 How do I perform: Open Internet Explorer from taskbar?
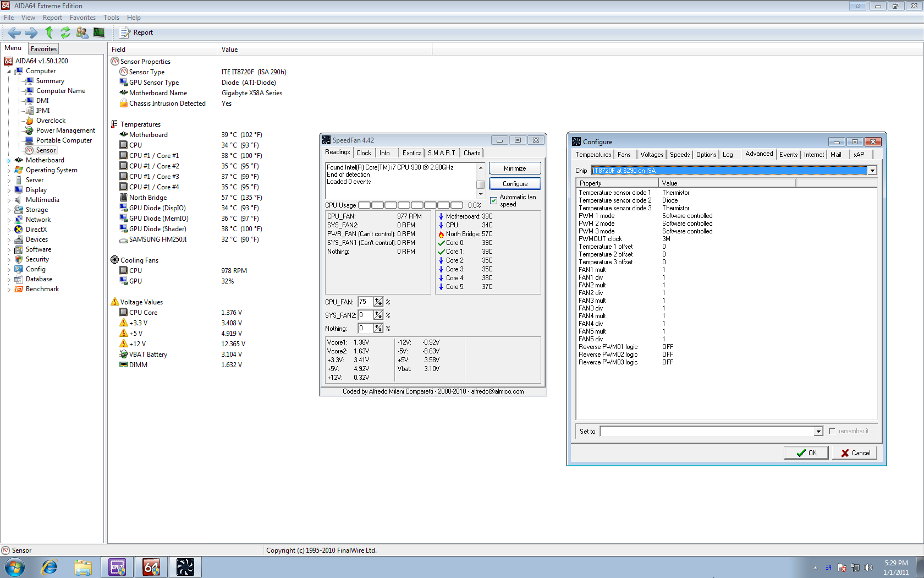click(x=50, y=567)
